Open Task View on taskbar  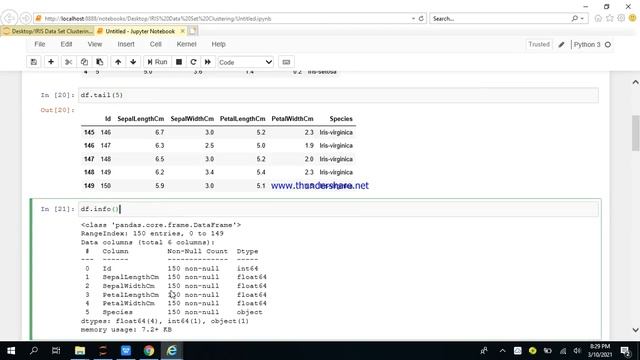(56, 351)
